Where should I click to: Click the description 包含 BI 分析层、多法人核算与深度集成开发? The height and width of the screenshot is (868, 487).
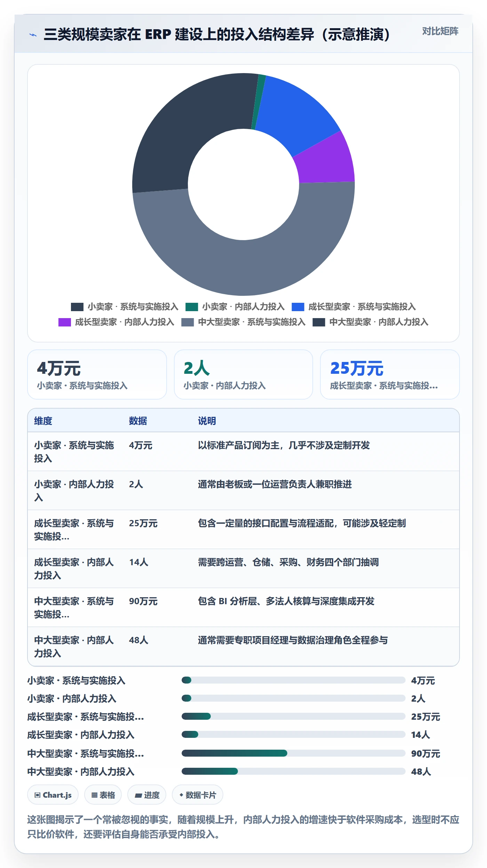[286, 601]
